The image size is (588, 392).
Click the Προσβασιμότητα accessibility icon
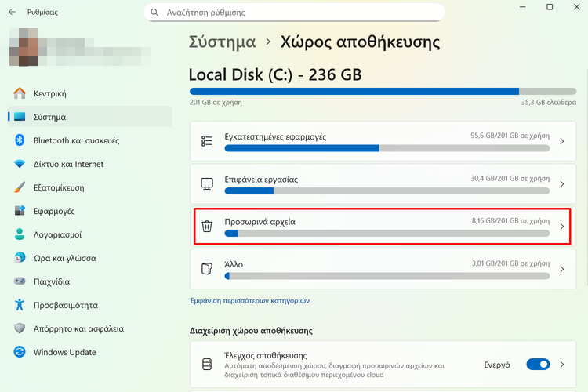(x=20, y=305)
